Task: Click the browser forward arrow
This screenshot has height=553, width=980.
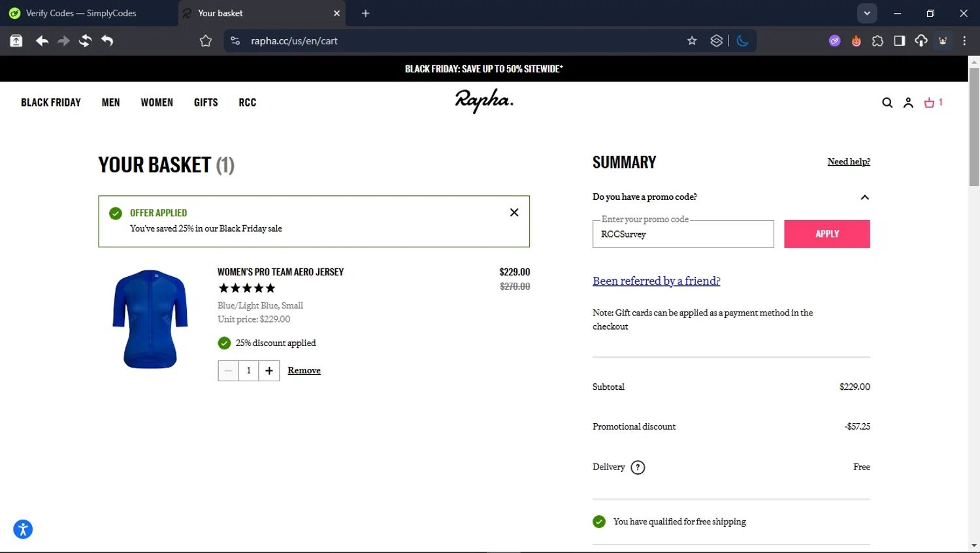Action: coord(63,40)
